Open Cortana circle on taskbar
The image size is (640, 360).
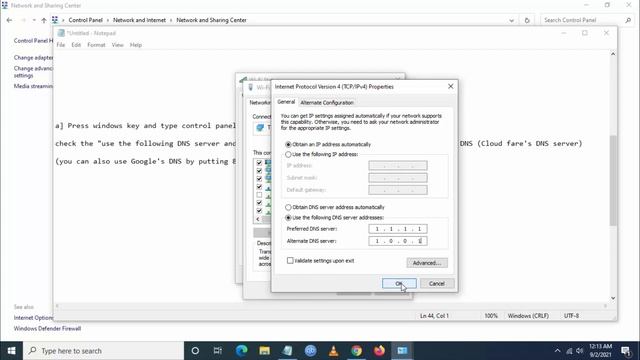pyautogui.click(x=195, y=351)
